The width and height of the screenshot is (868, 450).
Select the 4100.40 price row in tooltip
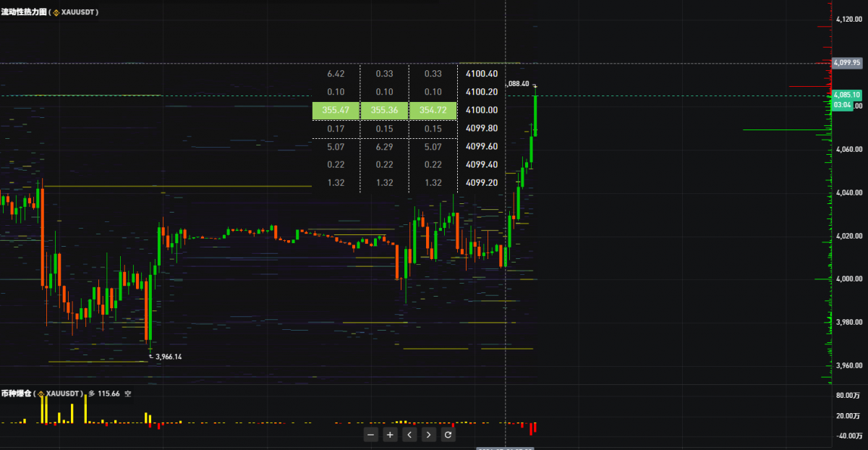(407, 74)
